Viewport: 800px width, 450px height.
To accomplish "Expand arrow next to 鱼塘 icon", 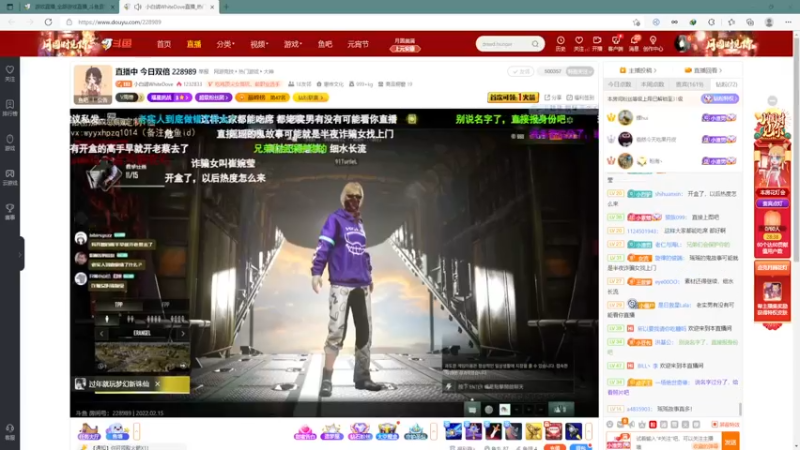I will click(x=136, y=432).
